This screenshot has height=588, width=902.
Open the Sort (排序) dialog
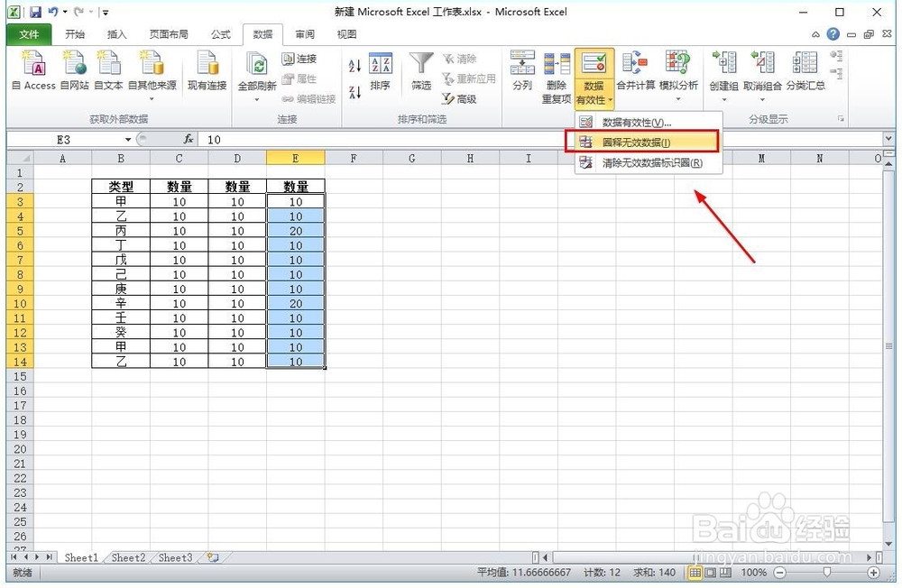[x=381, y=70]
